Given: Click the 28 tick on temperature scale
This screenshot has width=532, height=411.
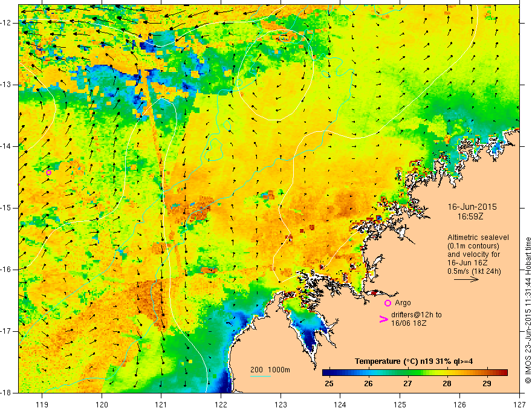Looking at the screenshot, I should click(x=447, y=384).
